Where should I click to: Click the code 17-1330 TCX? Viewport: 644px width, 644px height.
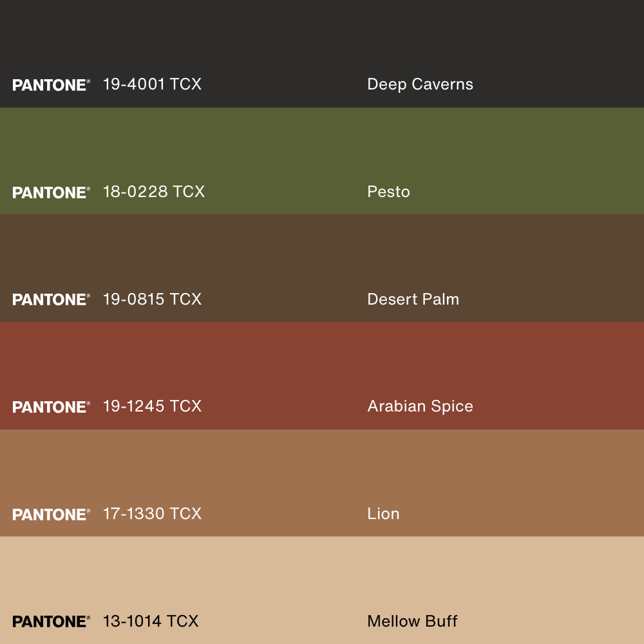[x=152, y=514]
